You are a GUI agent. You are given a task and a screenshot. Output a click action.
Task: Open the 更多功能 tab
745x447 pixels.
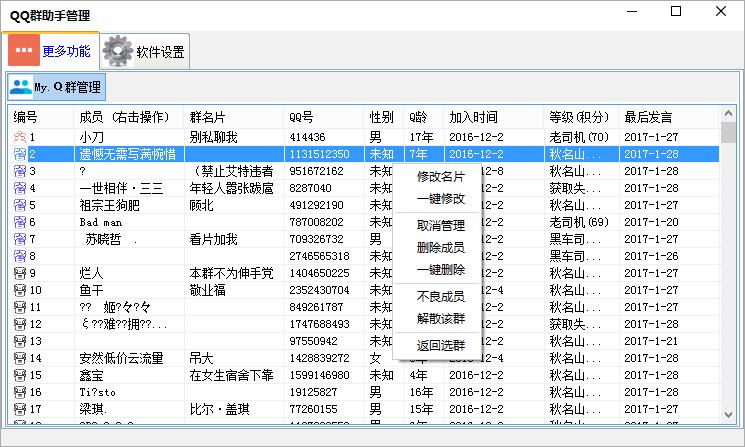pyautogui.click(x=50, y=50)
